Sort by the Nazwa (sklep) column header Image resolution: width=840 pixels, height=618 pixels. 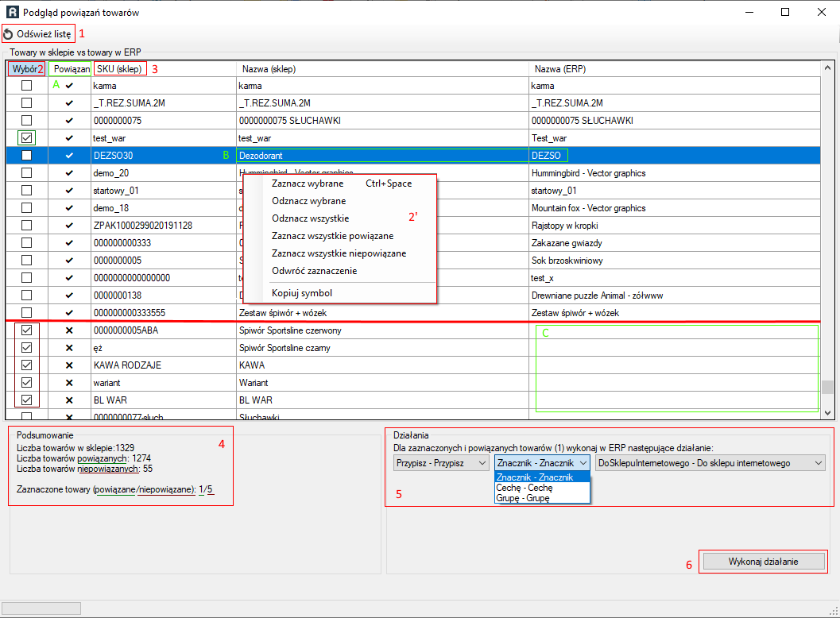coord(382,69)
